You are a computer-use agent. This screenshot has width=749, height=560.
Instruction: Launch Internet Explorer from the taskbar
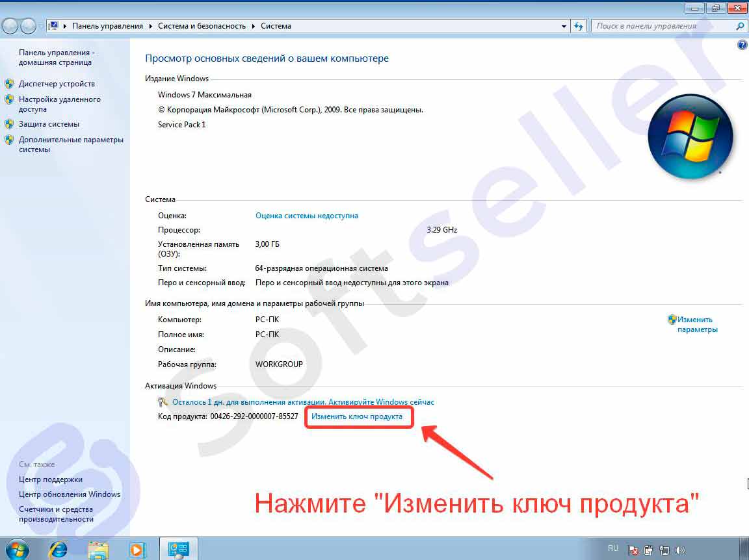[x=58, y=549]
